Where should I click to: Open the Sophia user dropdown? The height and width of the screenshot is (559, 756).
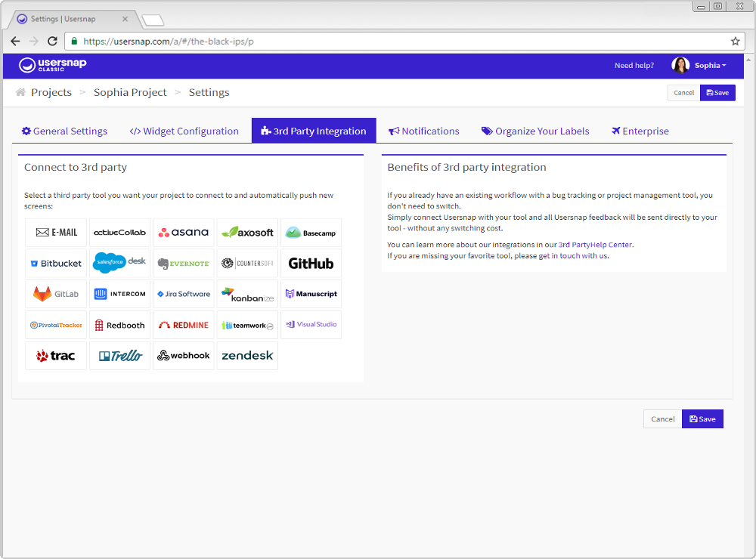[710, 66]
